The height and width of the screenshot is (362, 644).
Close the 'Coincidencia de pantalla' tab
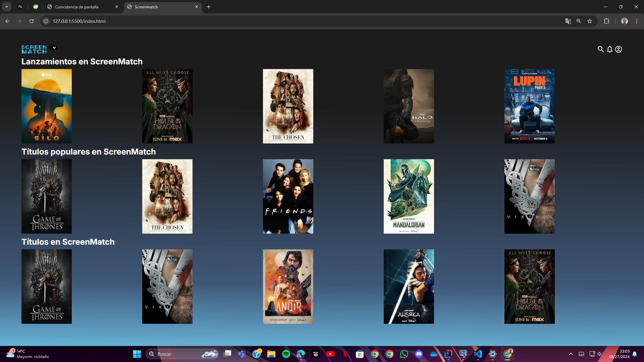(117, 7)
